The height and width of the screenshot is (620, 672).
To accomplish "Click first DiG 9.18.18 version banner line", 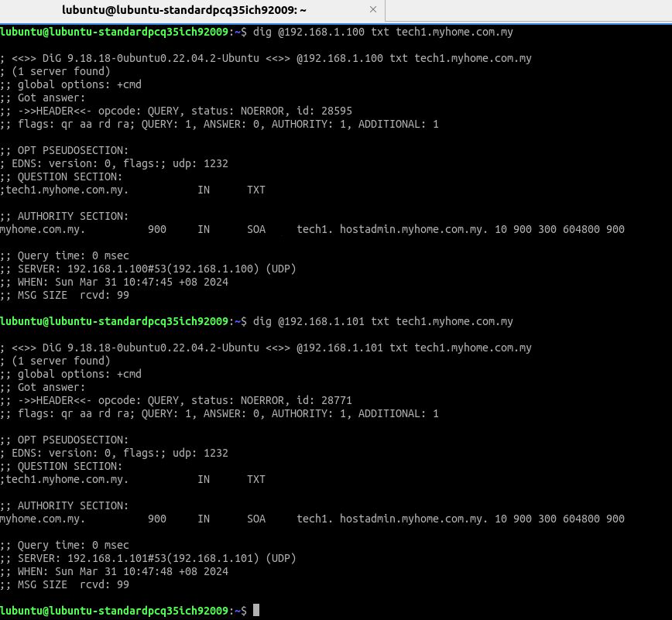I will (266, 58).
